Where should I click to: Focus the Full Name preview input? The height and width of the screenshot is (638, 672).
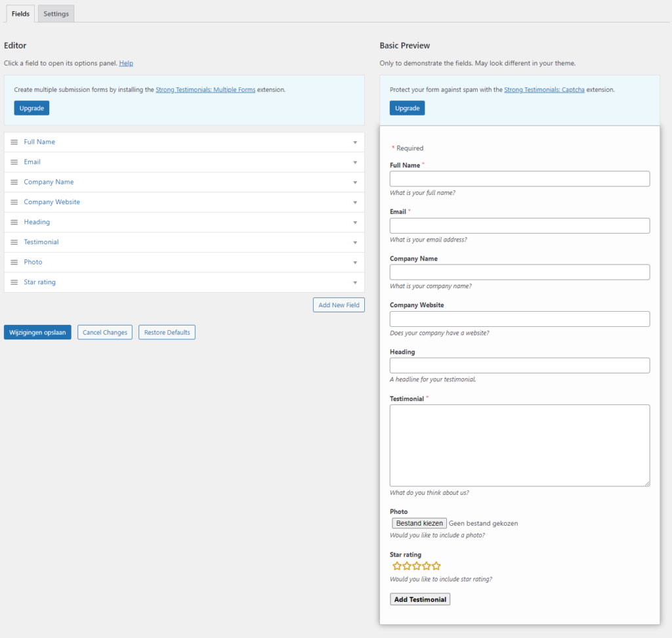coord(520,179)
